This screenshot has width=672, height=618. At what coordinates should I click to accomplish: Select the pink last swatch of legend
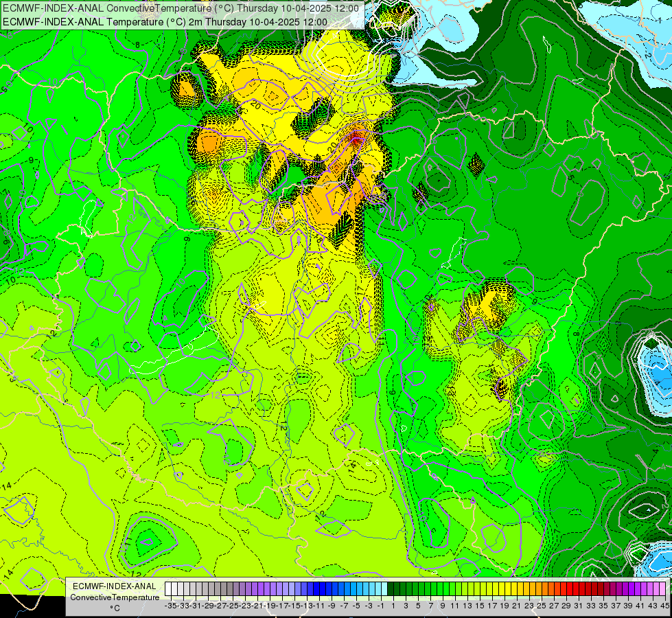pos(662,588)
